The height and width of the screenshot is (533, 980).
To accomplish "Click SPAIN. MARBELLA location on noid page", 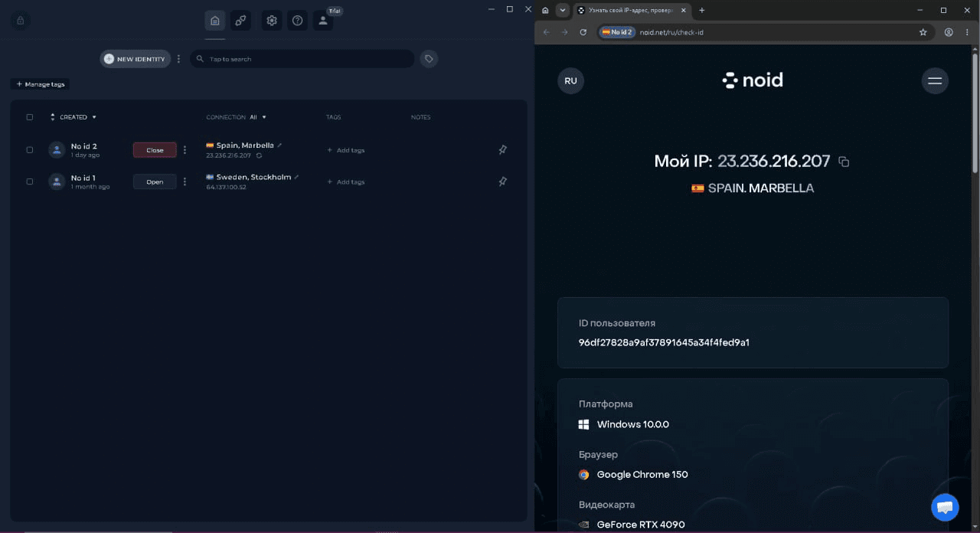I will 761,188.
